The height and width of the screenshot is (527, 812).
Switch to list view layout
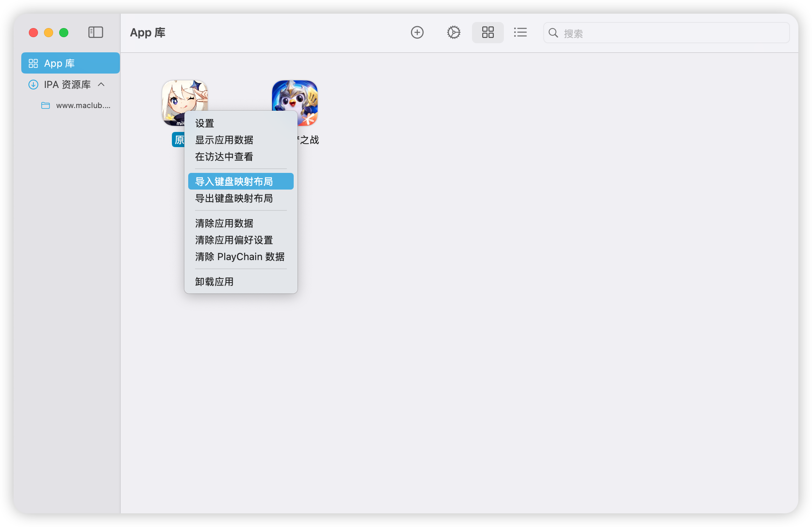520,33
